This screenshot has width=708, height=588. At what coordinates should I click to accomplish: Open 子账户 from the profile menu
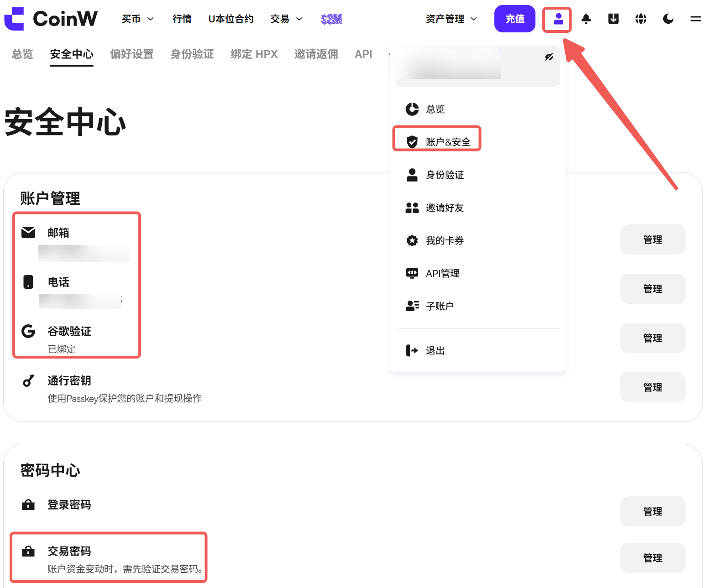tap(439, 306)
